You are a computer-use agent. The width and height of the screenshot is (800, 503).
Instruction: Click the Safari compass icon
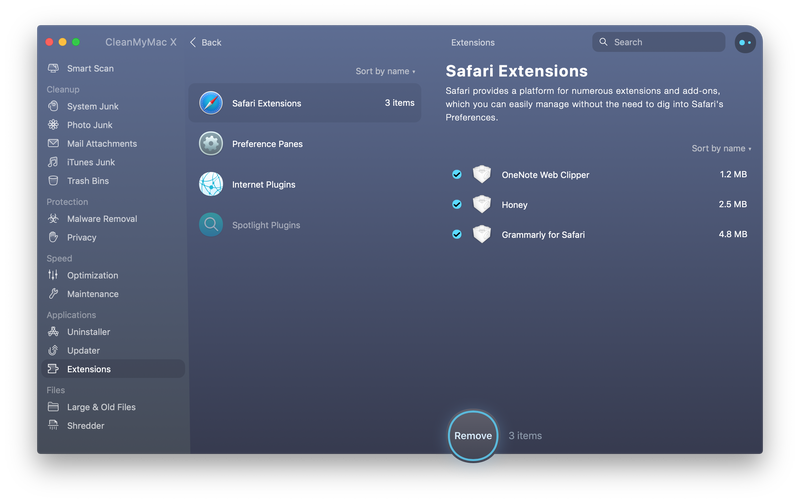point(211,103)
